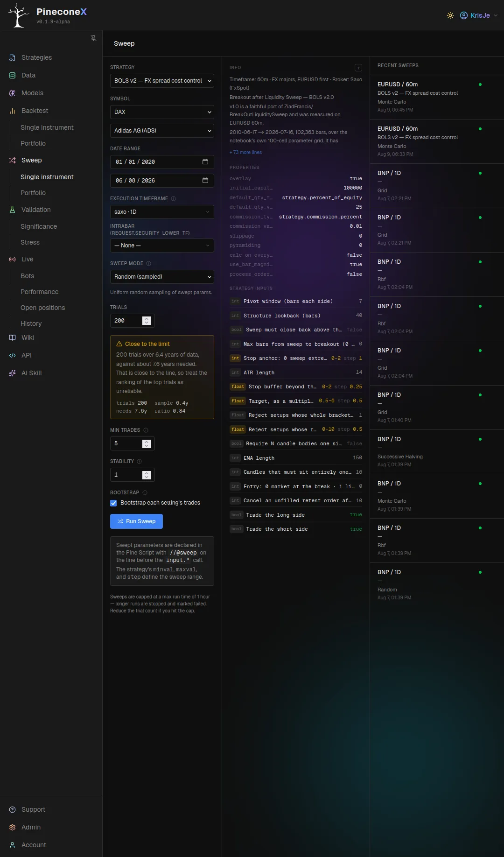
Task: Click the Models brain icon
Action: [13, 93]
